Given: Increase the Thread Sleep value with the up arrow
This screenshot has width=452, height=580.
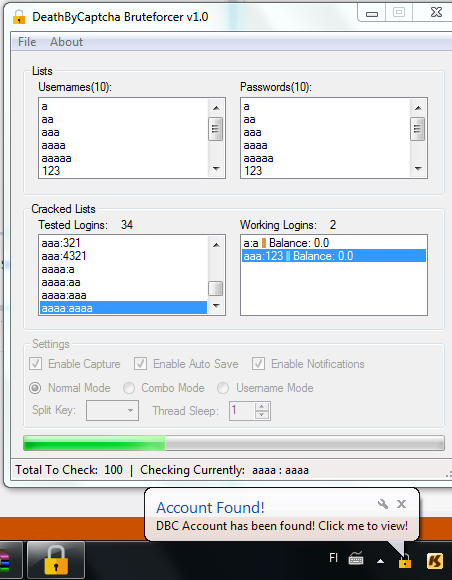Looking at the screenshot, I should coord(262,407).
